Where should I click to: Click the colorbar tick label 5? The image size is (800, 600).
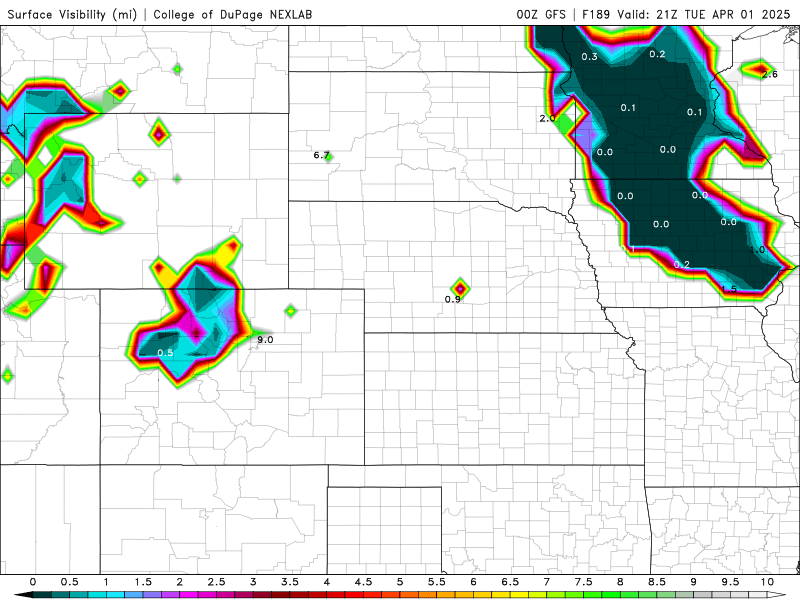(x=400, y=582)
